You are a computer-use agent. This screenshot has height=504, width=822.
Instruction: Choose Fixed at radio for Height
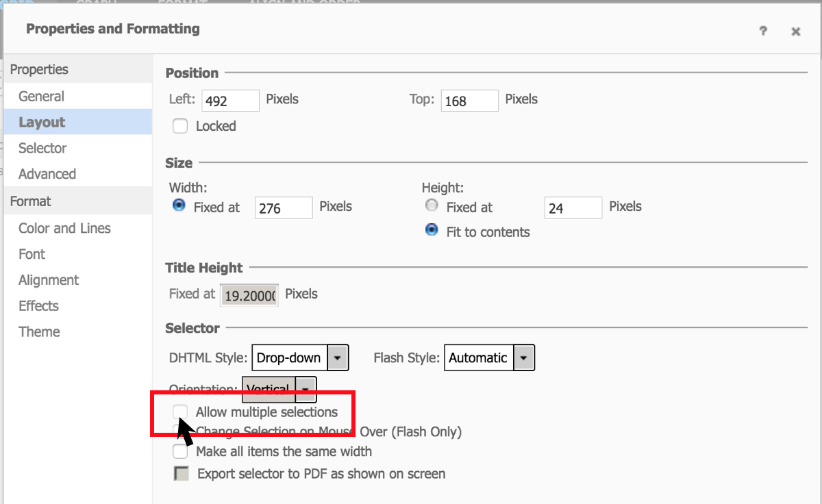coord(432,205)
